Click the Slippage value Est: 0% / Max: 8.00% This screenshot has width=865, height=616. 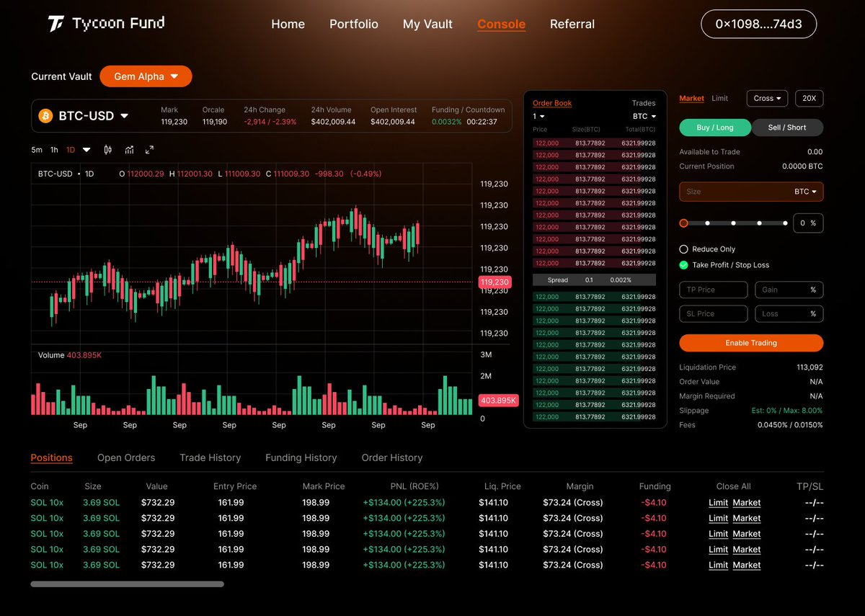point(786,411)
